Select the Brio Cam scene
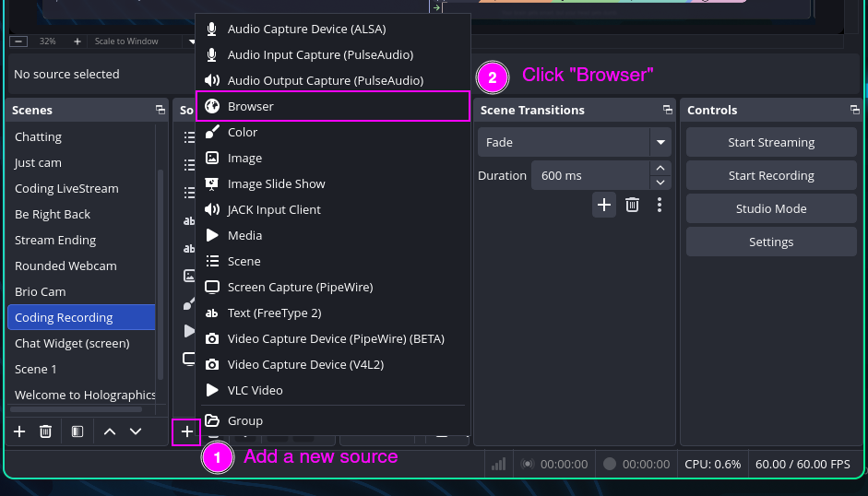Screen dimensions: 868x496 point(81,291)
